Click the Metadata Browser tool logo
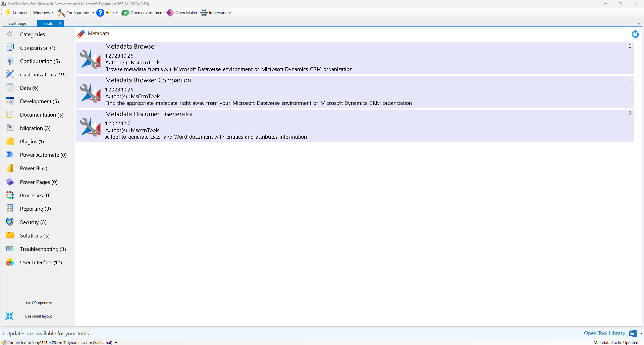 click(x=90, y=59)
